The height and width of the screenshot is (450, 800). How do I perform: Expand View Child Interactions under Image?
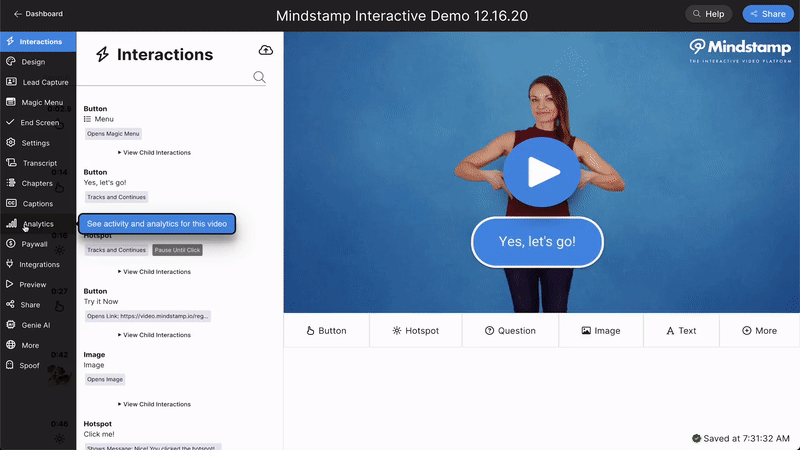click(x=155, y=404)
